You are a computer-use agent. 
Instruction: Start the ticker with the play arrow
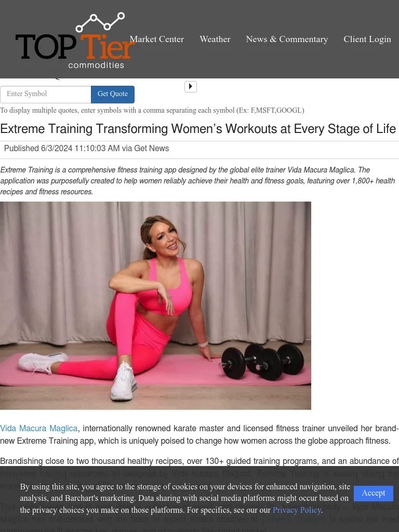(x=190, y=87)
